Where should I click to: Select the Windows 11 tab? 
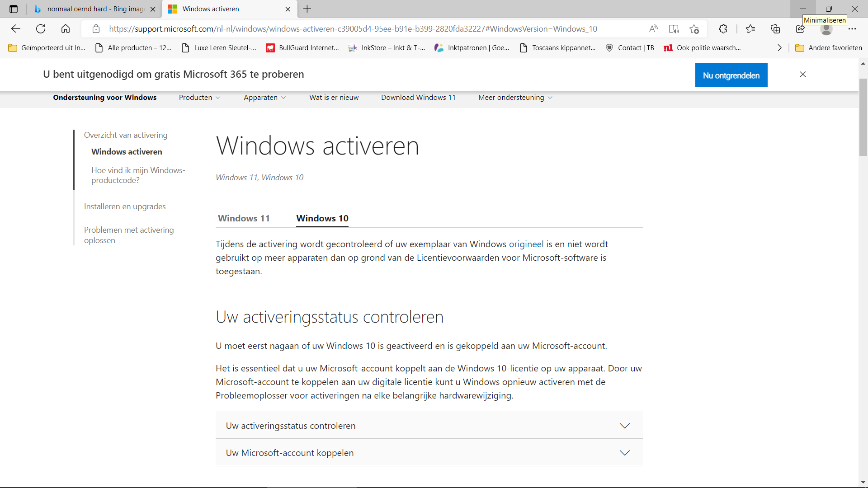click(244, 218)
